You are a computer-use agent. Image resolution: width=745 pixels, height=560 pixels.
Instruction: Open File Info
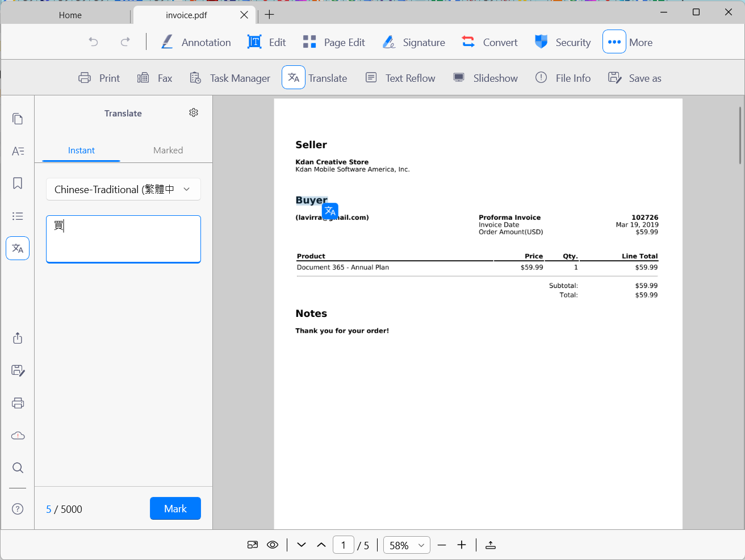(563, 78)
